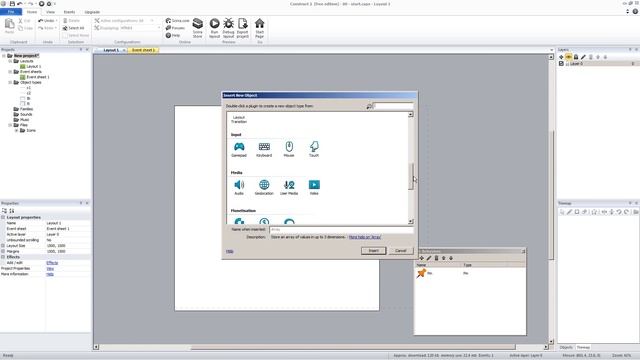This screenshot has width=640, height=360.
Task: Open the Start Page house icon
Action: click(x=259, y=24)
